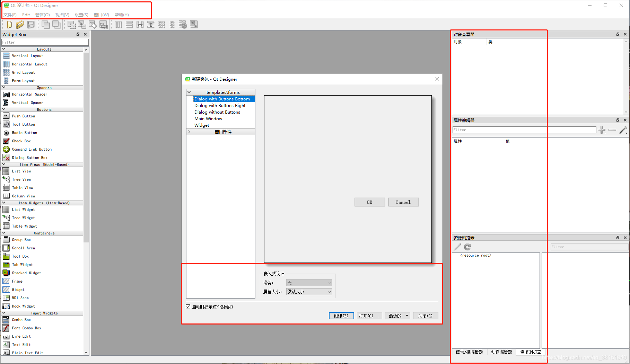Click the Widget Box vertical scrollbar
This screenshot has height=364, width=630.
pyautogui.click(x=86, y=147)
